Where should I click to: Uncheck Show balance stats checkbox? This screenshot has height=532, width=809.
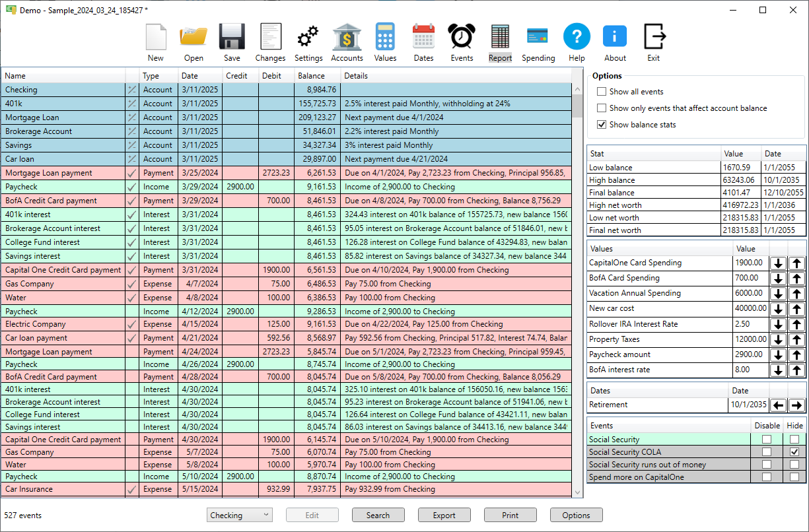point(602,125)
